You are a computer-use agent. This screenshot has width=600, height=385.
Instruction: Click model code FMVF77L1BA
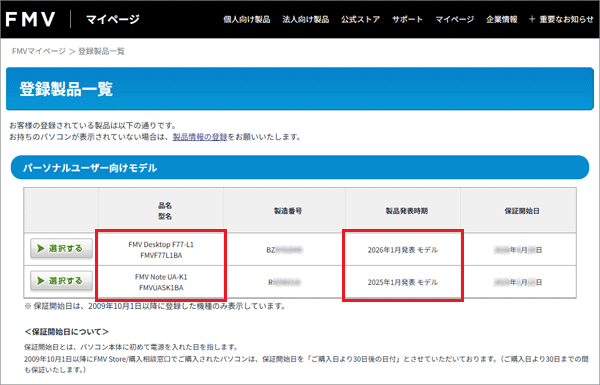pyautogui.click(x=161, y=255)
